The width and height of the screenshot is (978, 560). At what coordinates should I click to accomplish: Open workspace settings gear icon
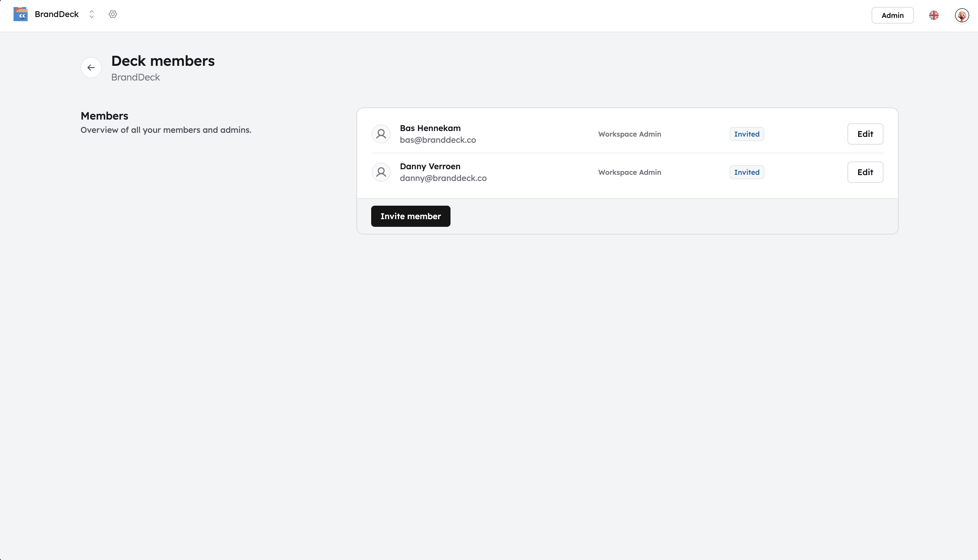pos(113,14)
